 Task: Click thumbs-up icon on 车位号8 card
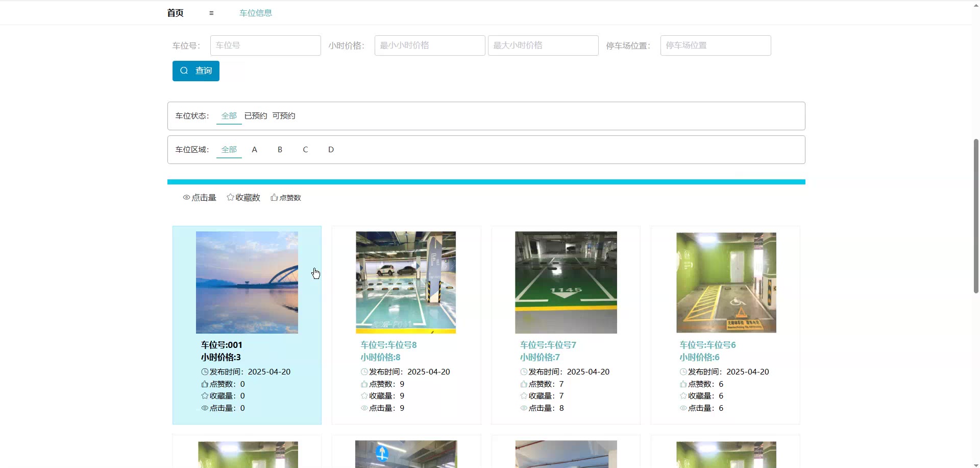pyautogui.click(x=364, y=384)
